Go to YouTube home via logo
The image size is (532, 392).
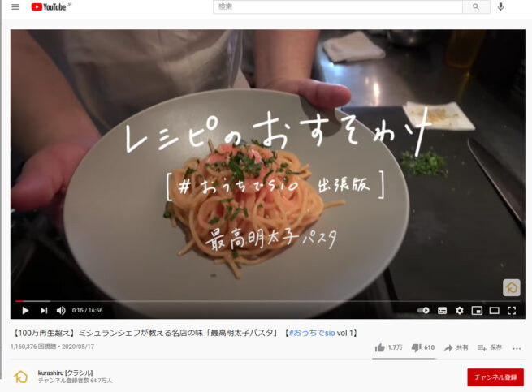51,7
